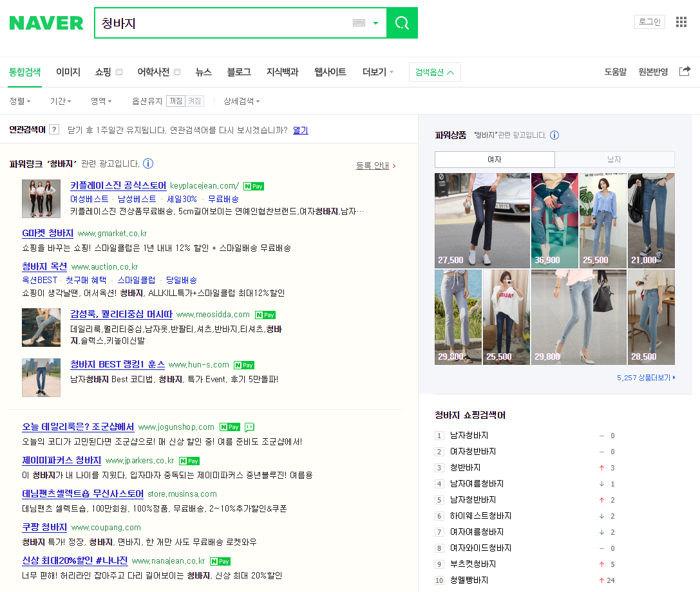Click the NAVER logo
Image resolution: width=700 pixels, height=592 pixels.
[46, 23]
